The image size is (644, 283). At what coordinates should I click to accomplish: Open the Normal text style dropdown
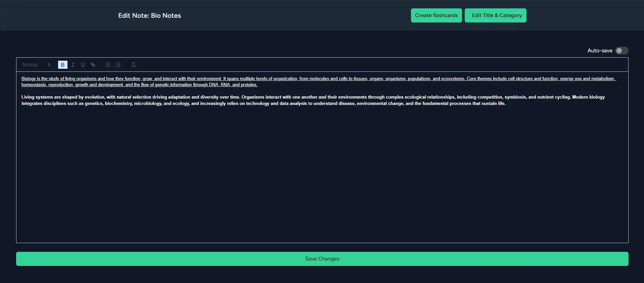point(33,65)
